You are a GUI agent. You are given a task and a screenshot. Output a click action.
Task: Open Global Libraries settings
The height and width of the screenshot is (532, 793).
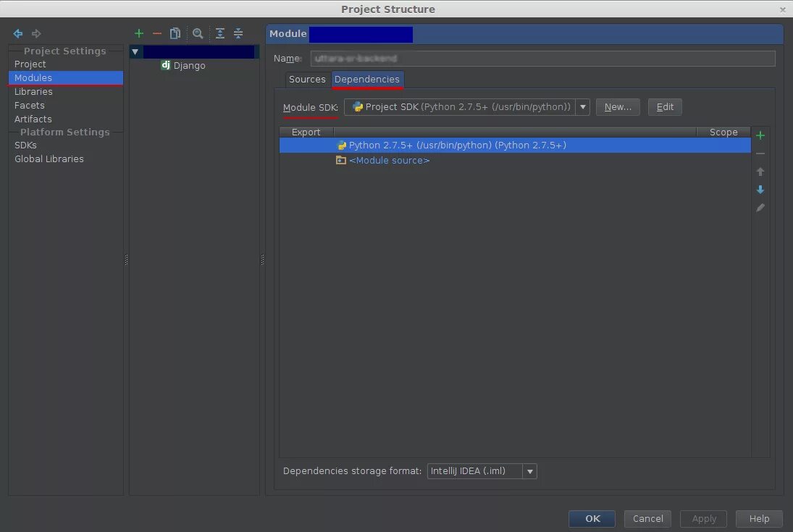click(49, 159)
